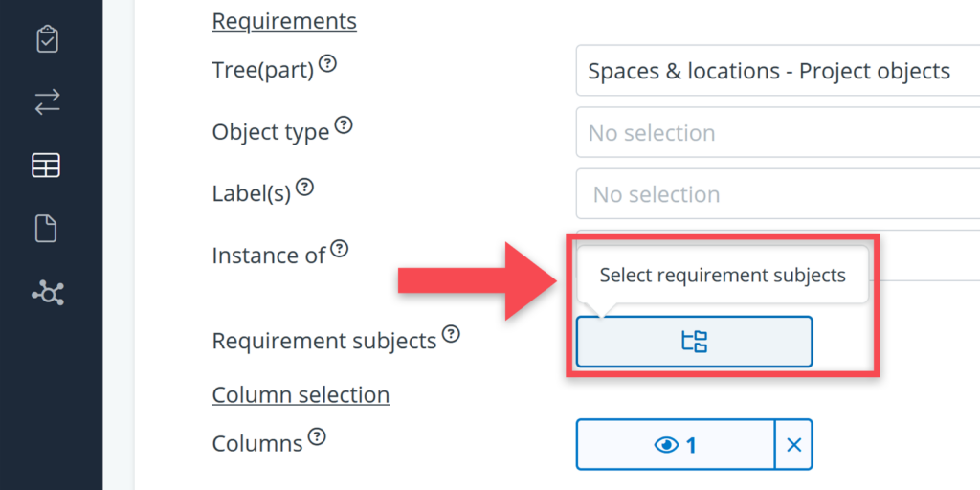This screenshot has height=490, width=980.
Task: Toggle the Columns visibility eye button
Action: pos(675,444)
